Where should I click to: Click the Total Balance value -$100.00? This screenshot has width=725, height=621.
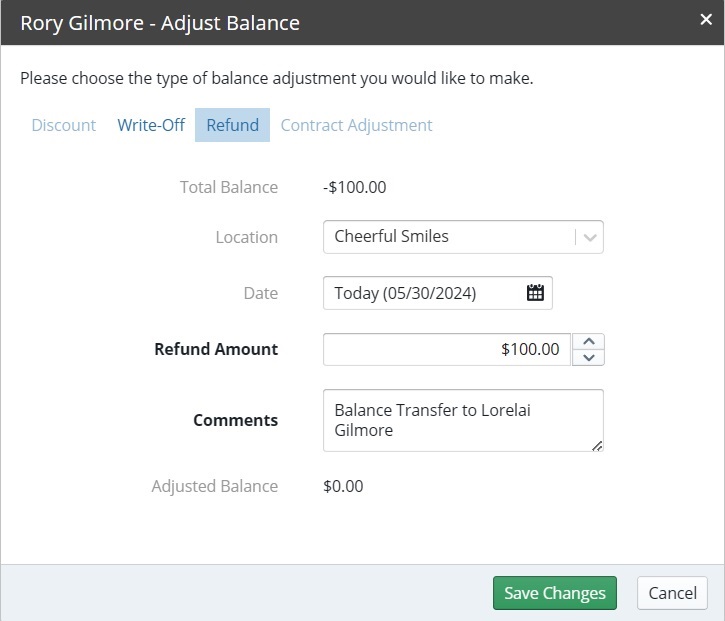(355, 187)
